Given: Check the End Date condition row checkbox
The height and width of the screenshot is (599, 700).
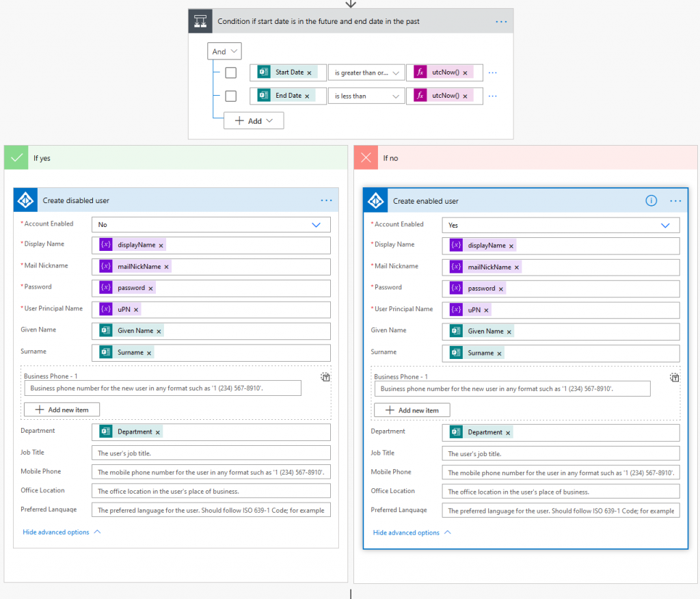Looking at the screenshot, I should 231,96.
